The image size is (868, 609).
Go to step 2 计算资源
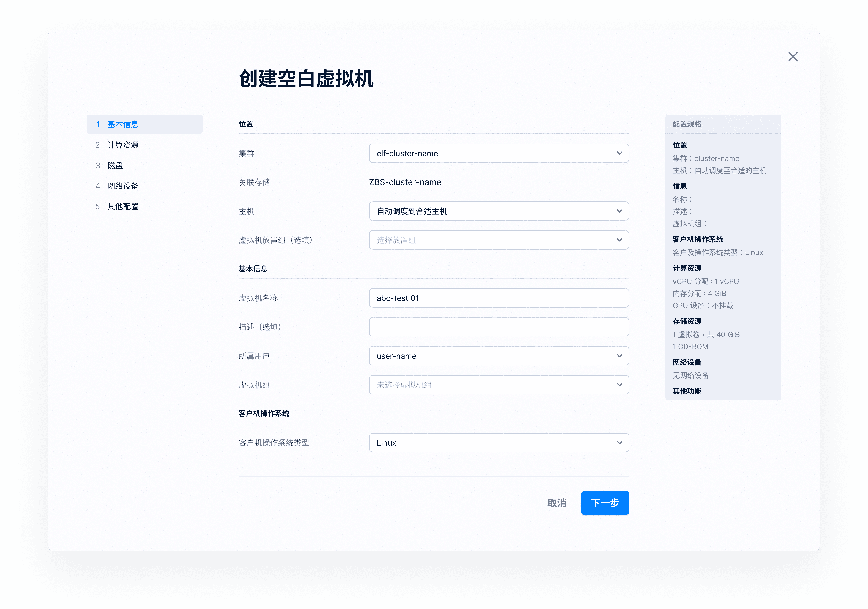click(x=123, y=145)
